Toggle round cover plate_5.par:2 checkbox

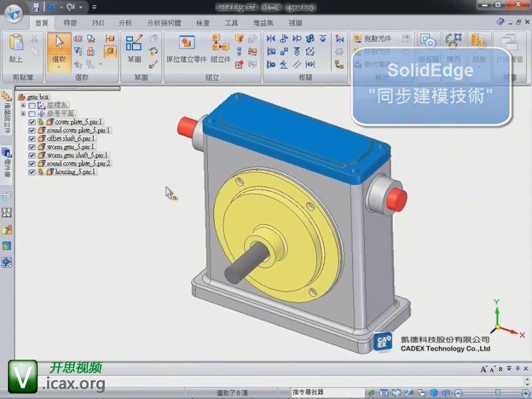[32, 164]
